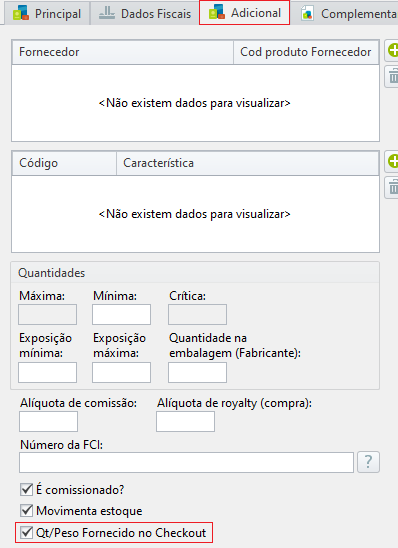This screenshot has width=398, height=548.
Task: Uncheck the É comissionado? checkbox
Action: [x=27, y=490]
